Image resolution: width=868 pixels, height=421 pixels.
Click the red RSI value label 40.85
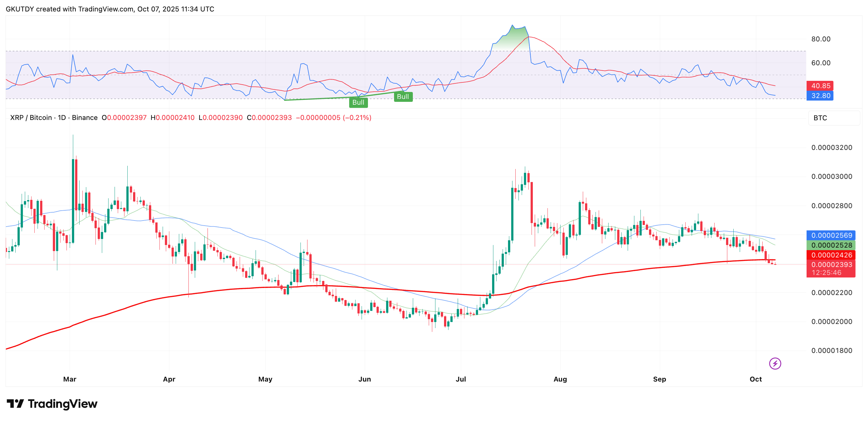click(x=820, y=86)
